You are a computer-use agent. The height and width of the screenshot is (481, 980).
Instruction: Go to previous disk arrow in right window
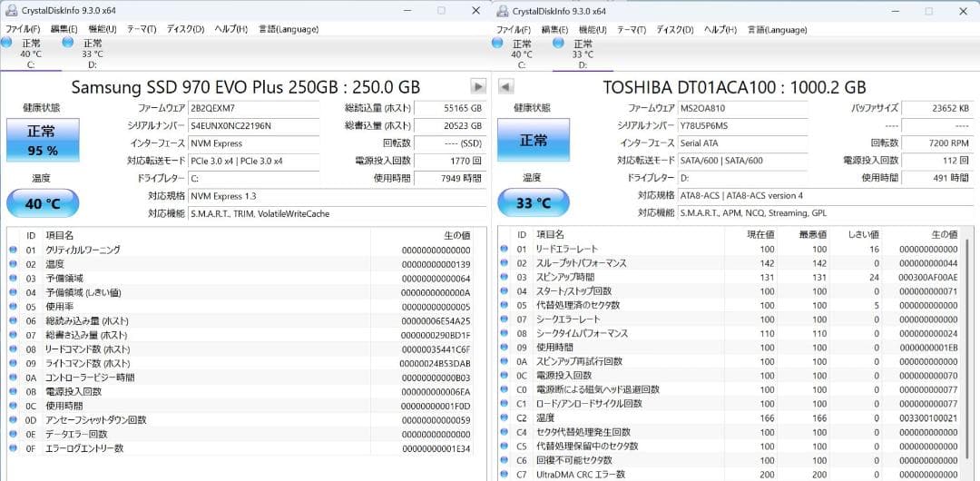click(506, 86)
